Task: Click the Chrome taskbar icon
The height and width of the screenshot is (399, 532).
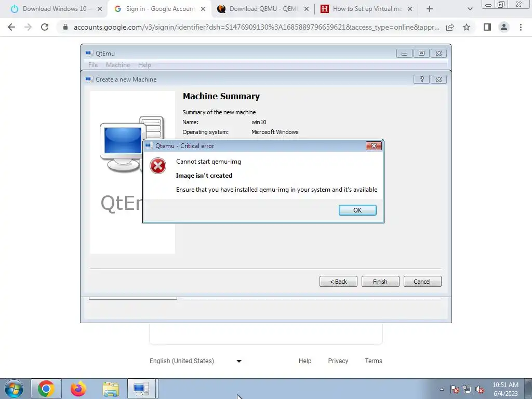Action: point(46,389)
